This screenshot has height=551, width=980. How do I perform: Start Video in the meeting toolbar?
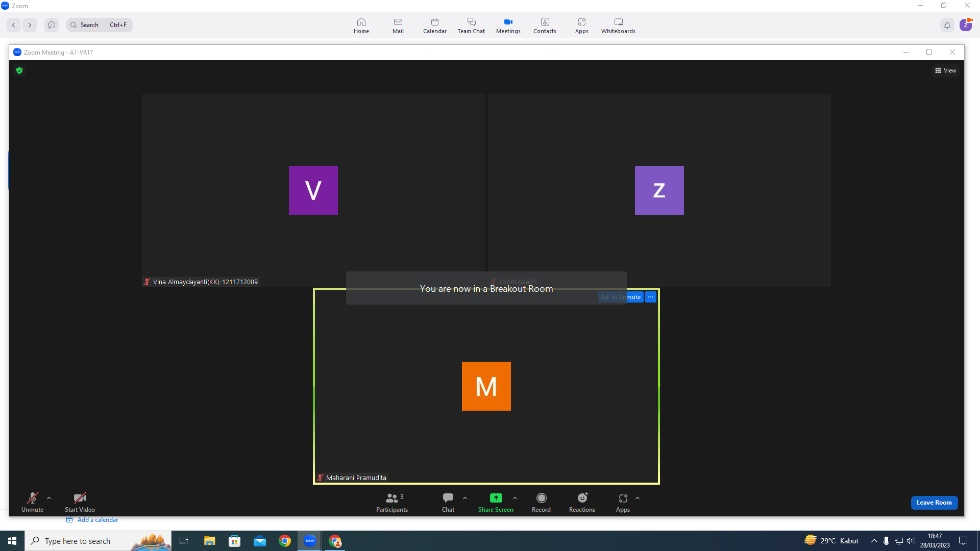[x=80, y=502]
